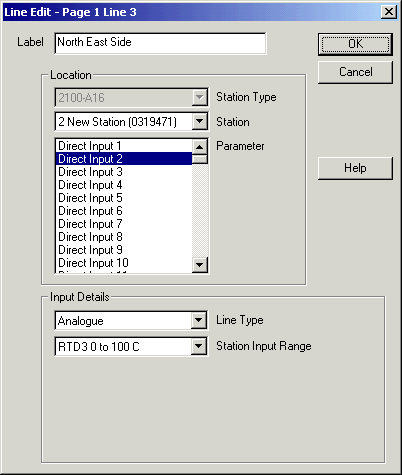Close the Line Edit dialog window
Viewport: 402px width, 475px height.
click(389, 12)
